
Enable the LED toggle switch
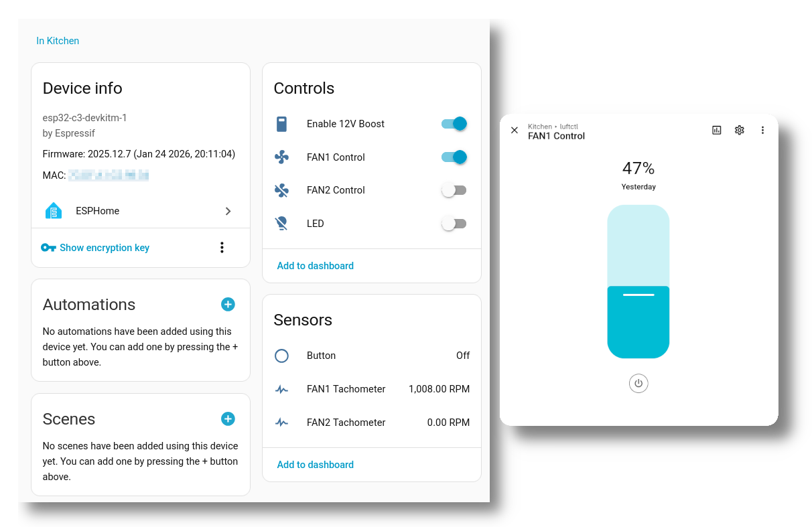coord(454,224)
